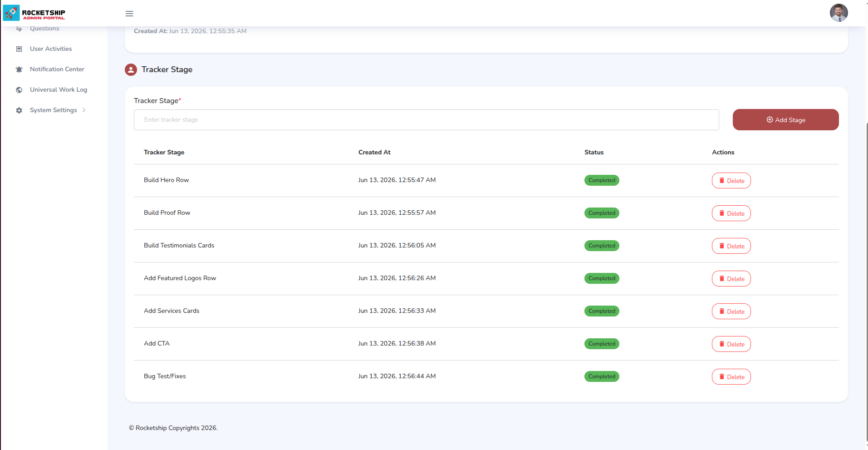Delete the Add Featured Logos Row stage
868x450 pixels.
point(731,279)
